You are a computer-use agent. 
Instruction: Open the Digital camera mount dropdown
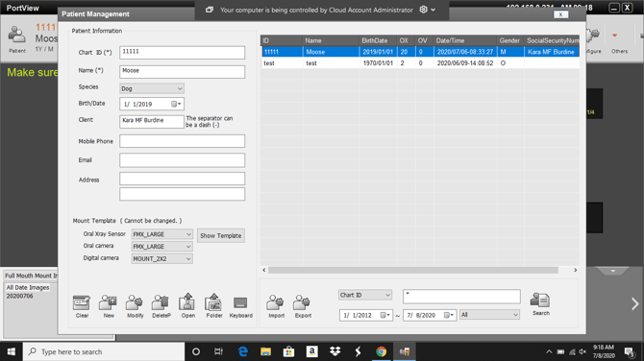(x=161, y=259)
